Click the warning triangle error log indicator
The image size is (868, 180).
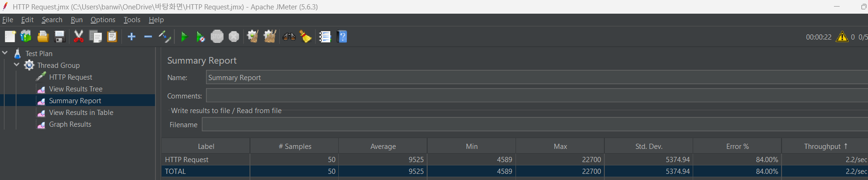point(842,37)
